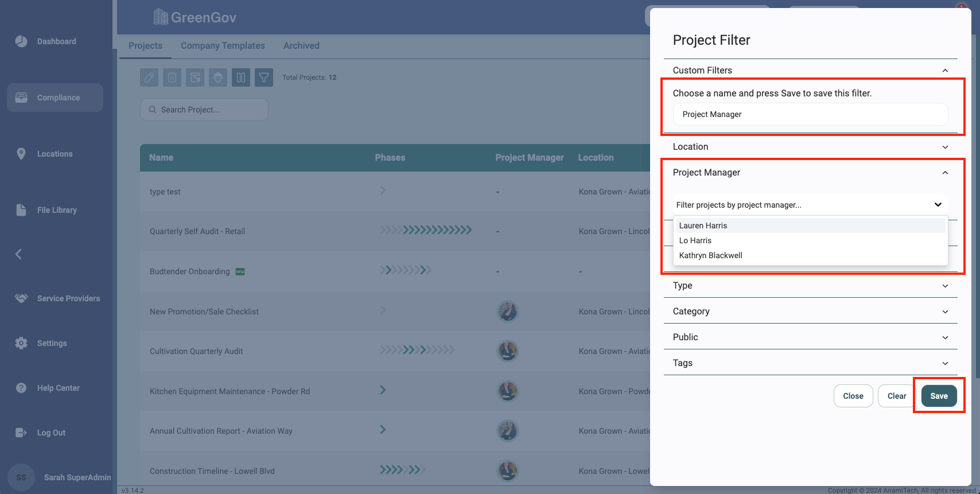Open 'Construction Timeline - Lowell Blvd' project
980x494 pixels.
tap(212, 471)
